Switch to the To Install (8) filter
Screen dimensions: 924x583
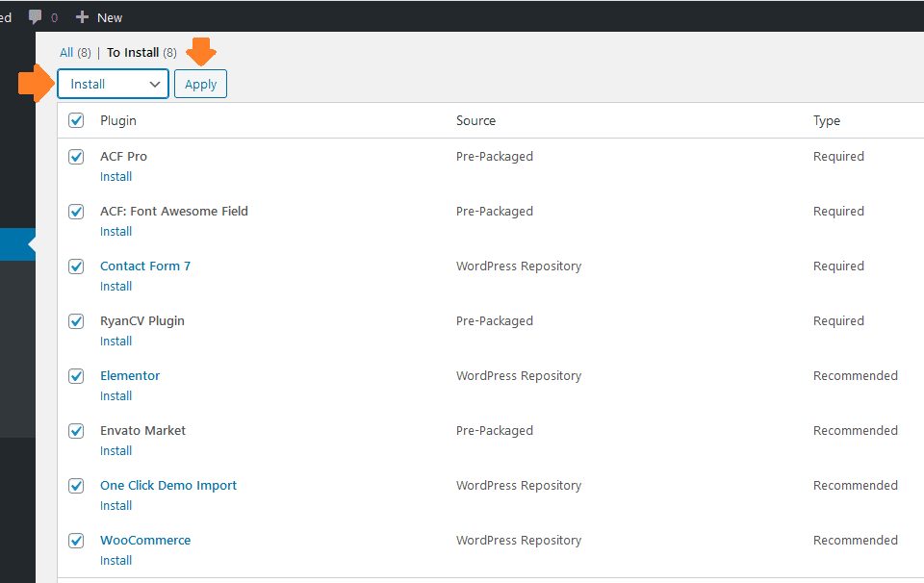point(142,52)
